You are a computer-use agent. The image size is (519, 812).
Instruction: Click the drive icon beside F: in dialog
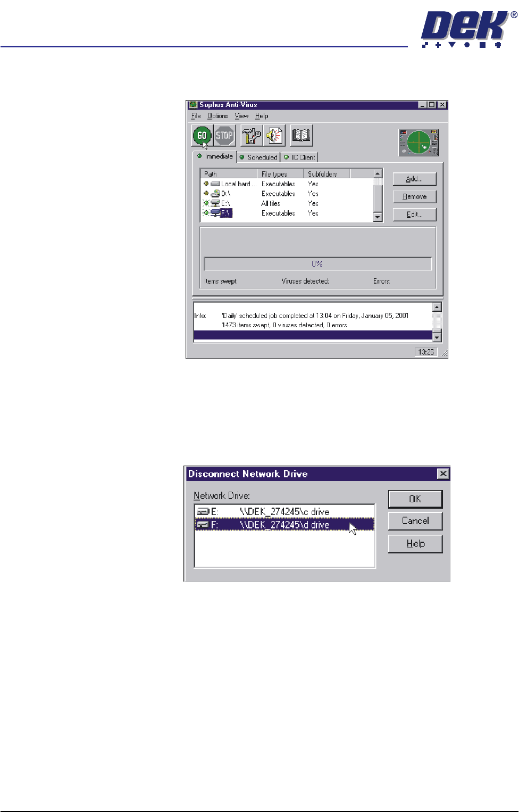pyautogui.click(x=203, y=525)
